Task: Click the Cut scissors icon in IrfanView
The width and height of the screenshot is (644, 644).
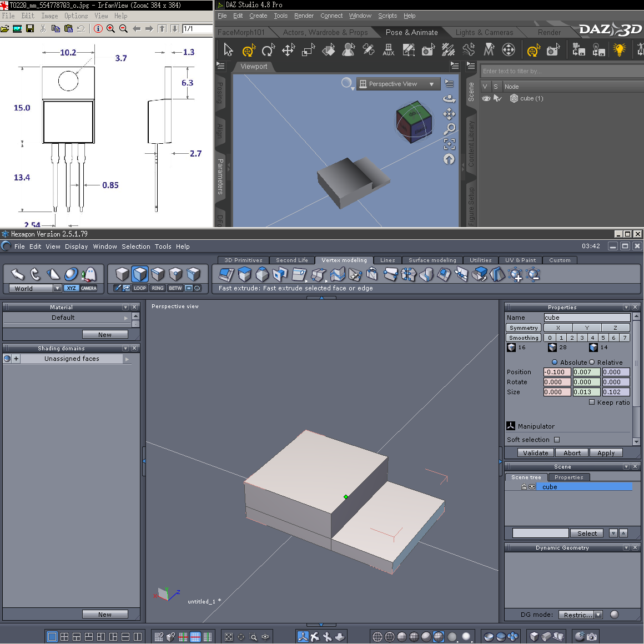Action: click(x=43, y=28)
